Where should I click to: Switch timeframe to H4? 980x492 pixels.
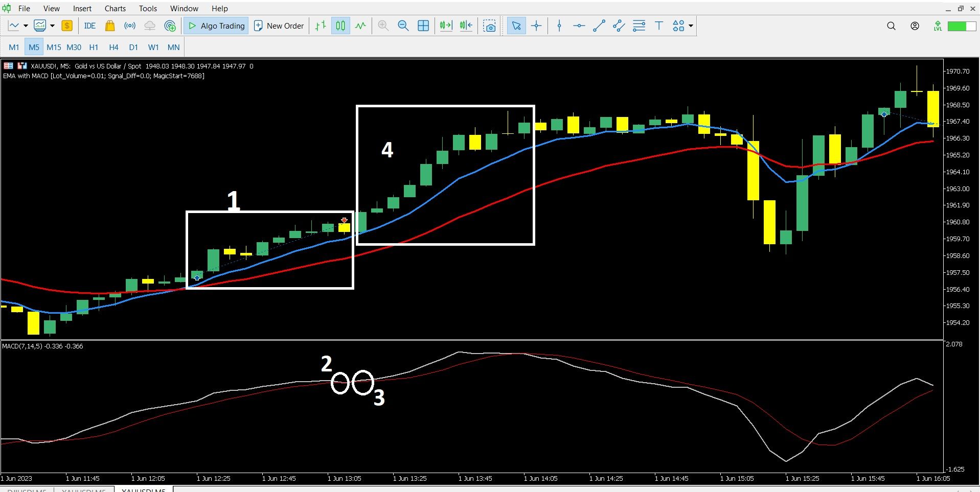point(113,47)
